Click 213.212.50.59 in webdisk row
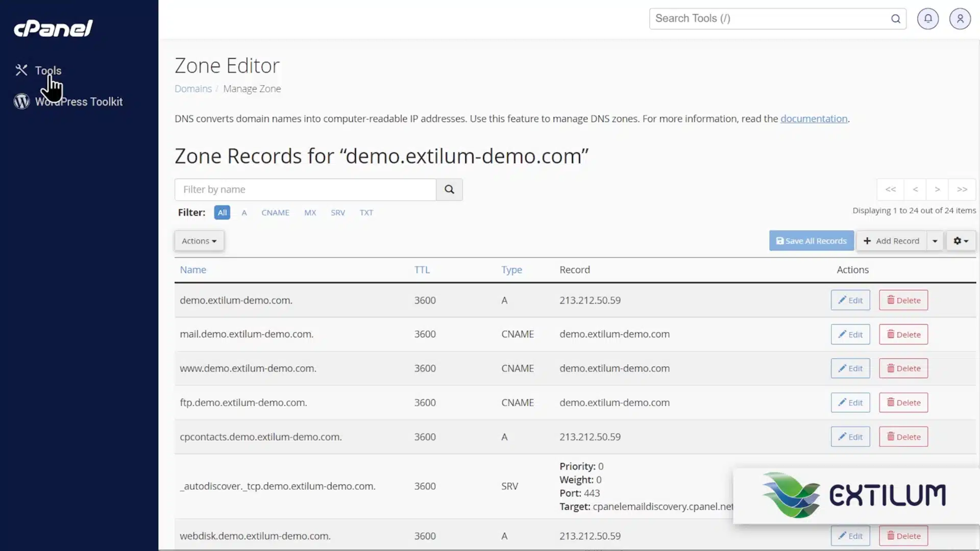 click(x=590, y=536)
